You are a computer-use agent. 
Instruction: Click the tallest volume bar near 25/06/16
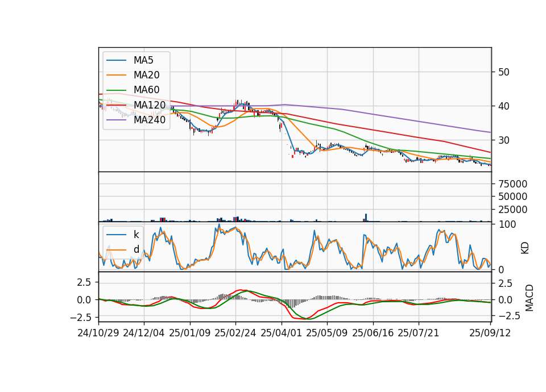coord(366,218)
